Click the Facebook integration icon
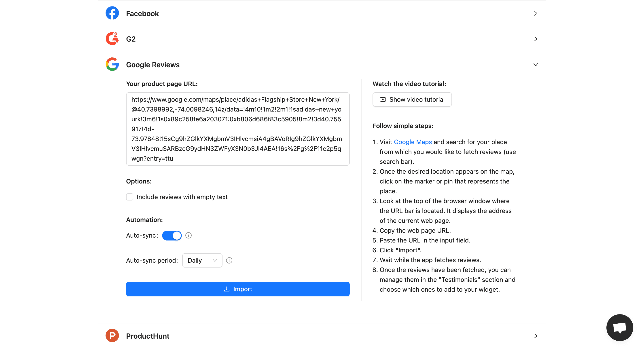The width and height of the screenshot is (644, 350). pos(112,13)
